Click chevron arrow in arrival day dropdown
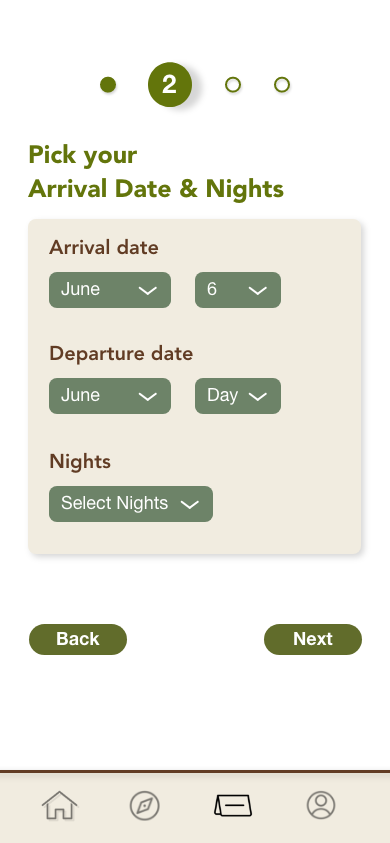390x843 pixels. click(x=258, y=290)
